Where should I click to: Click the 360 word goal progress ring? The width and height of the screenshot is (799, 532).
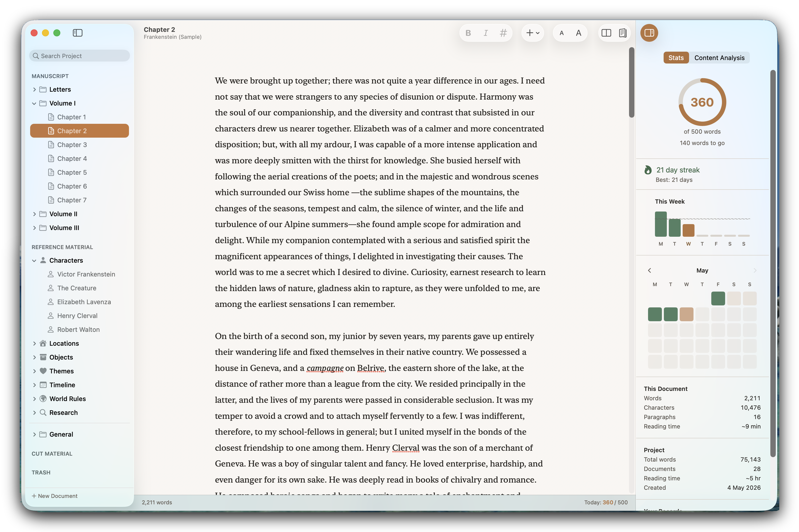(x=702, y=102)
